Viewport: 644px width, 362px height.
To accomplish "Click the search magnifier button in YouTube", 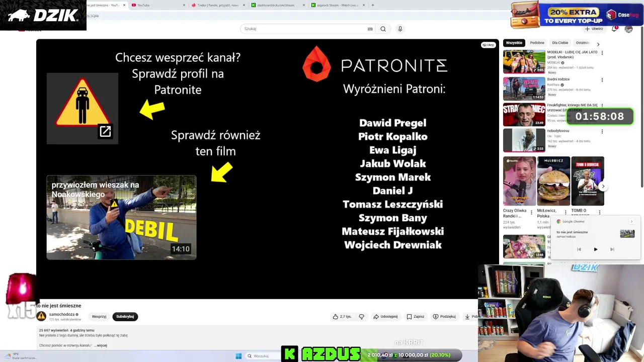I will [383, 29].
